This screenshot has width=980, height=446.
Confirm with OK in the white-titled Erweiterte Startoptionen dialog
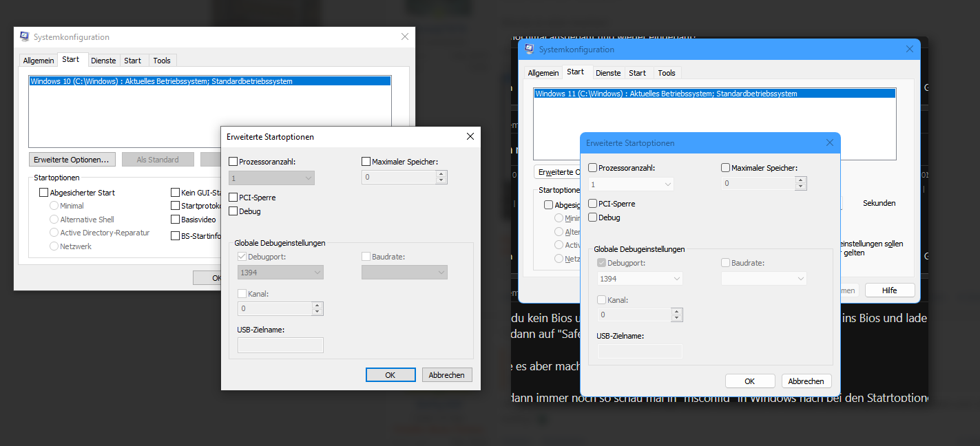pyautogui.click(x=390, y=375)
